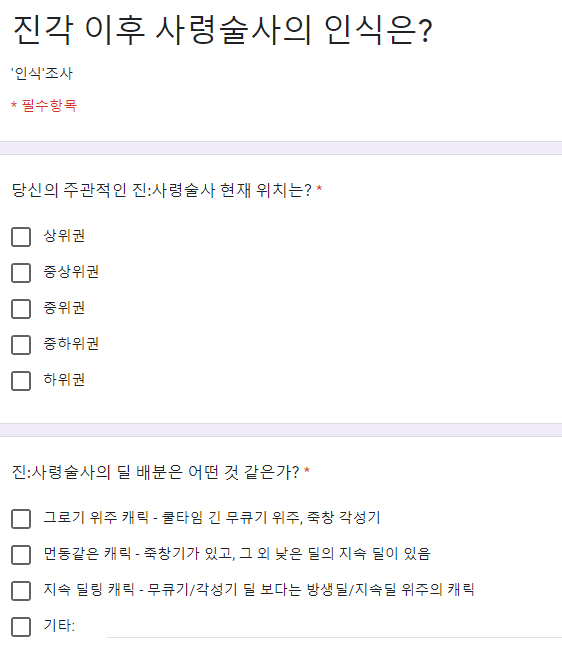The image size is (562, 654).
Task: Check the 먼동같은 캐릭 checkbox
Action: click(x=21, y=555)
